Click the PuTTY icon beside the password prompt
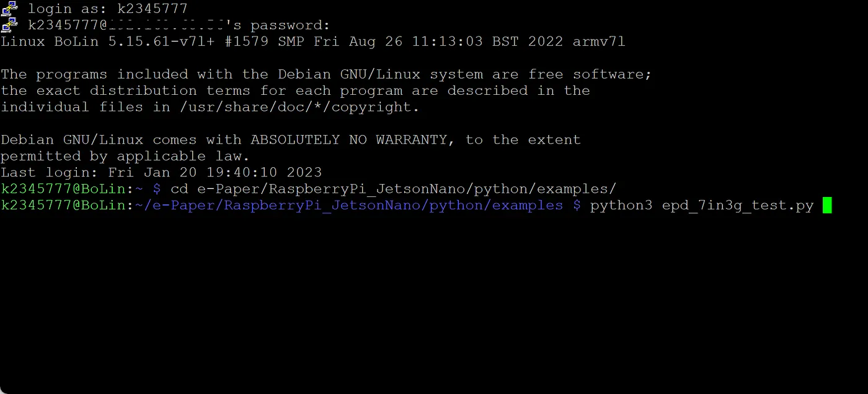 tap(9, 25)
